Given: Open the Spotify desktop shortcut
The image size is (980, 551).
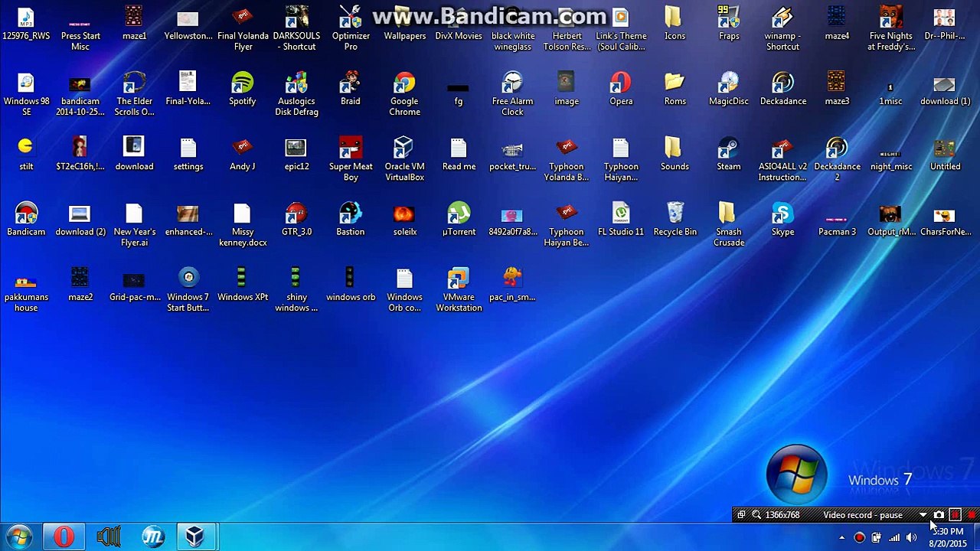Looking at the screenshot, I should [x=242, y=88].
